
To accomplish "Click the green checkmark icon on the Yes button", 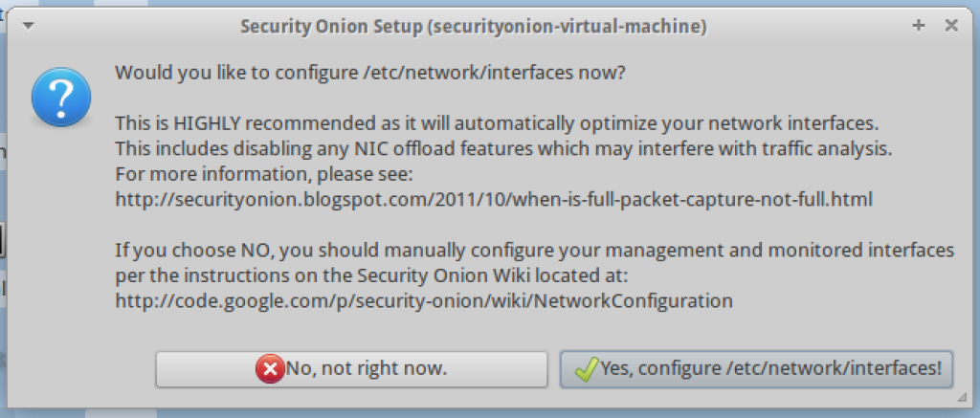I will click(586, 368).
